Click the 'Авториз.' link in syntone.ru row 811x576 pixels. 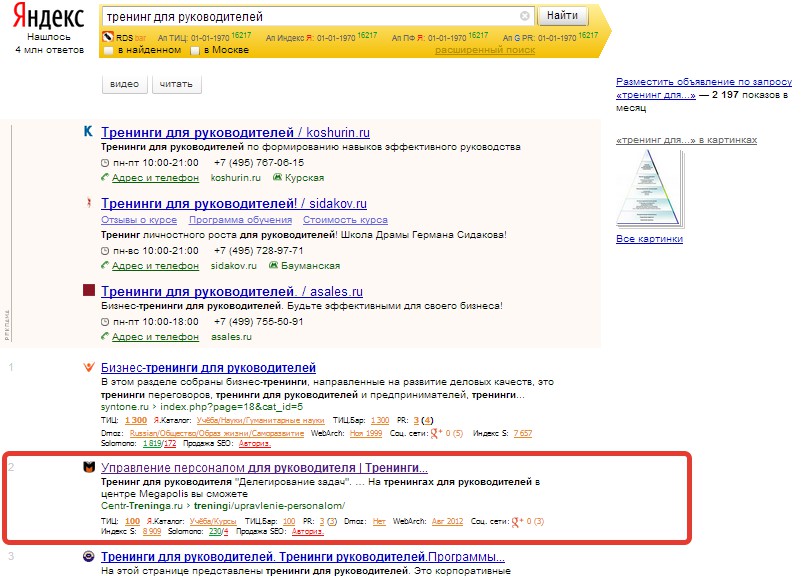(x=254, y=443)
